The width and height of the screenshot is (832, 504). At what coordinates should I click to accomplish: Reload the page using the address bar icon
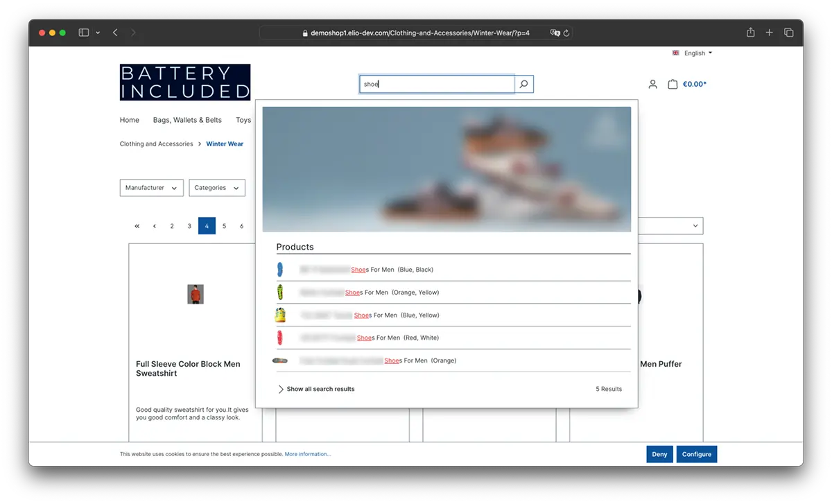(567, 33)
